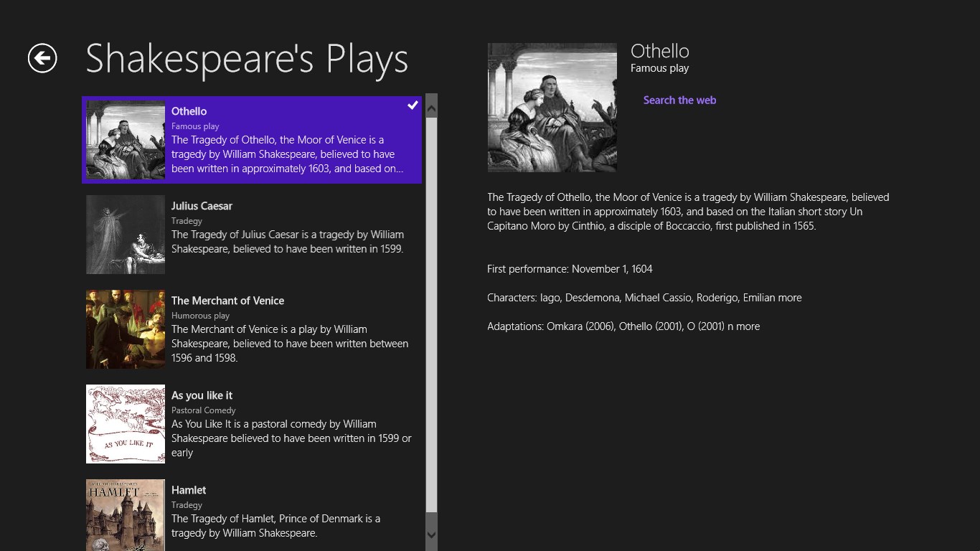Click the plays list scrollbar track
The width and height of the screenshot is (980, 551).
point(431,316)
